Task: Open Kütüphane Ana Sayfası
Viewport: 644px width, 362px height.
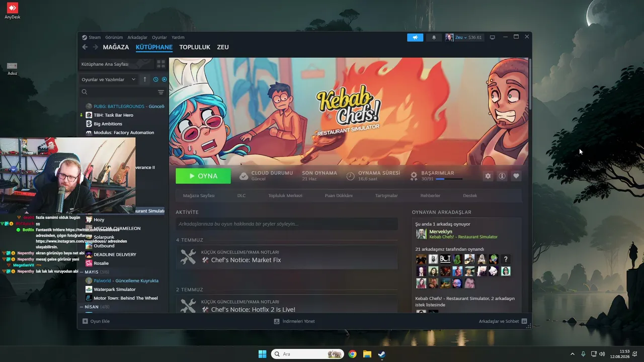Action: coord(116,64)
